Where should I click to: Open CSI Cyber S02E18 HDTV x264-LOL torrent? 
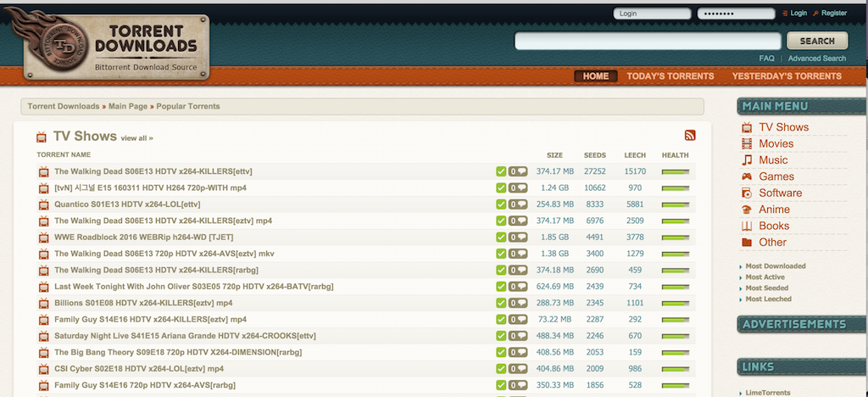coord(139,369)
